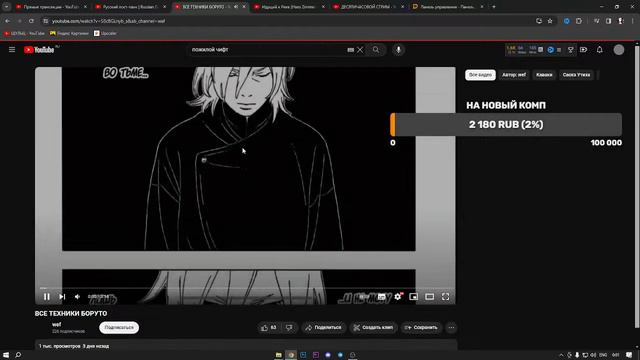Open the Яндекс Картинки bookmark
The width and height of the screenshot is (640, 360).
pos(69,33)
